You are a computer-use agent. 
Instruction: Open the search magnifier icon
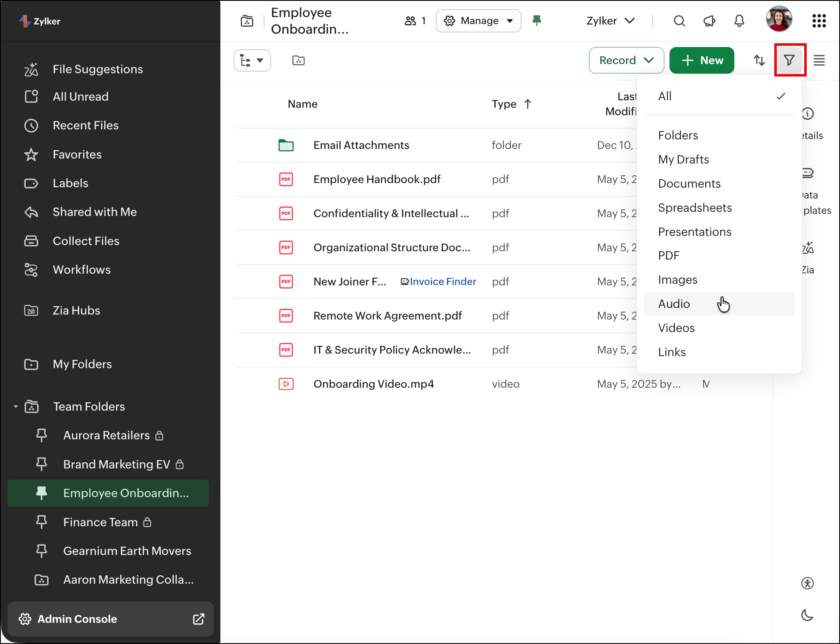pyautogui.click(x=679, y=21)
